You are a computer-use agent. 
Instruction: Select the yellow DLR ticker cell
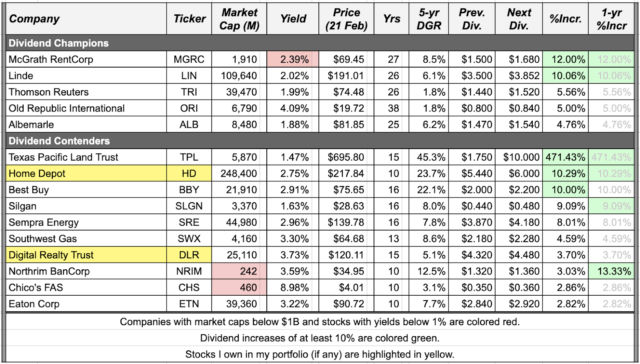click(189, 255)
